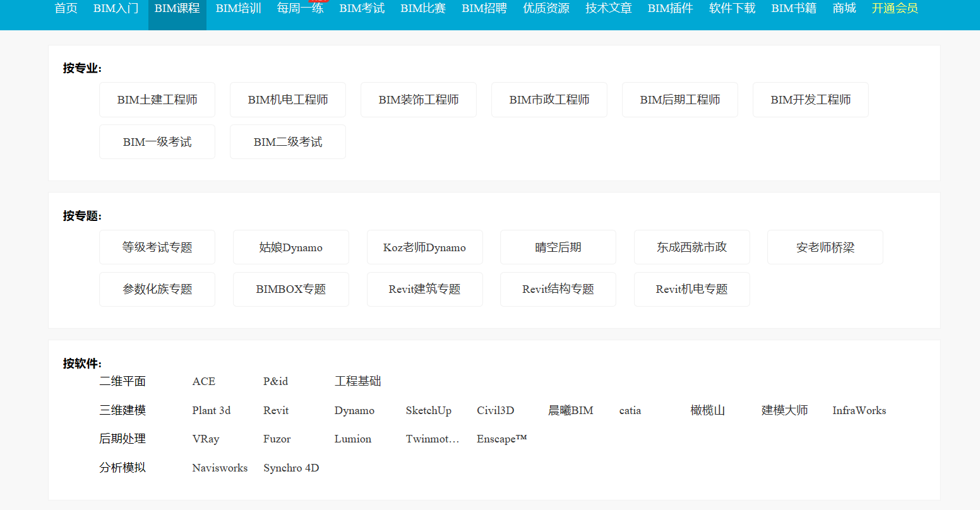Screen dimensions: 980x510
Task: Select the BIM机电工程师 button
Action: (288, 100)
